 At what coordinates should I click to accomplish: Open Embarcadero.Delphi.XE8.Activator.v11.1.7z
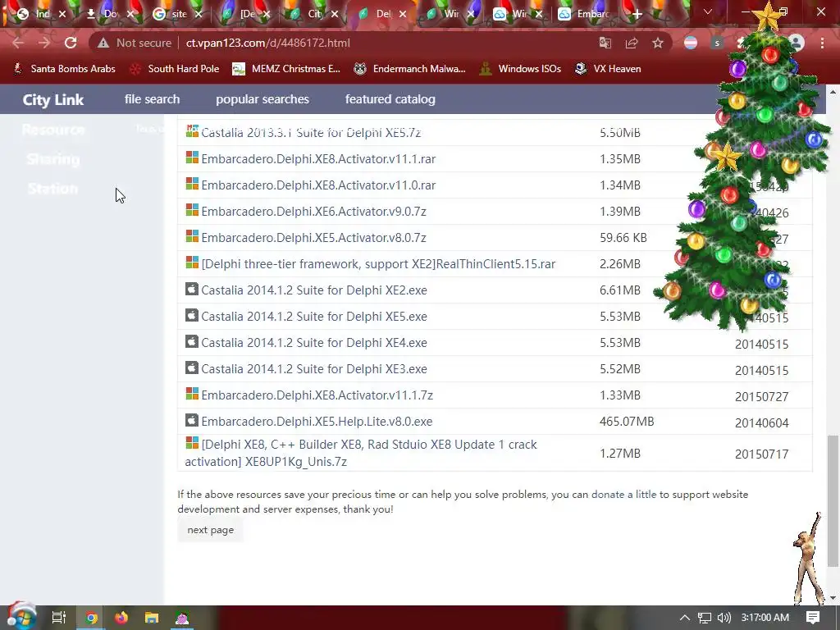coord(317,395)
